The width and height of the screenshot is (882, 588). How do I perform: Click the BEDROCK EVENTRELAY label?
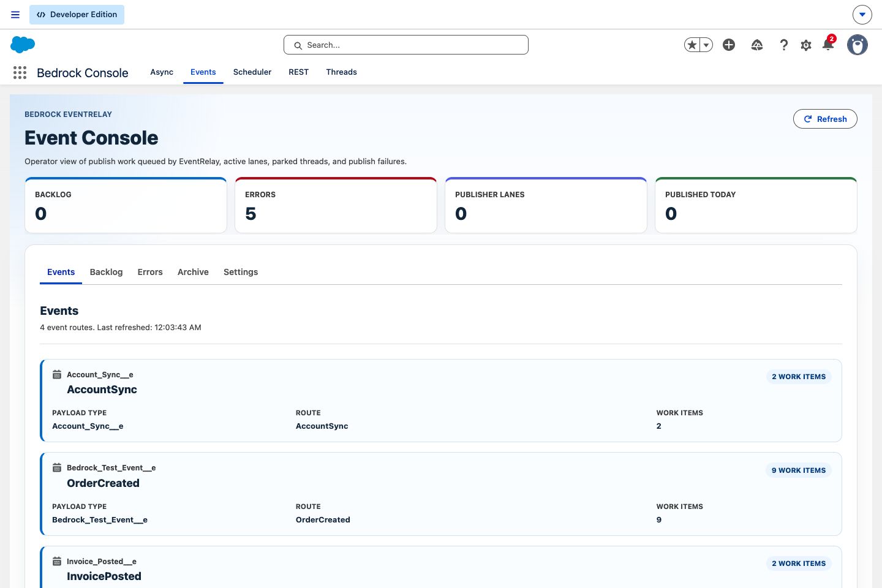[69, 115]
